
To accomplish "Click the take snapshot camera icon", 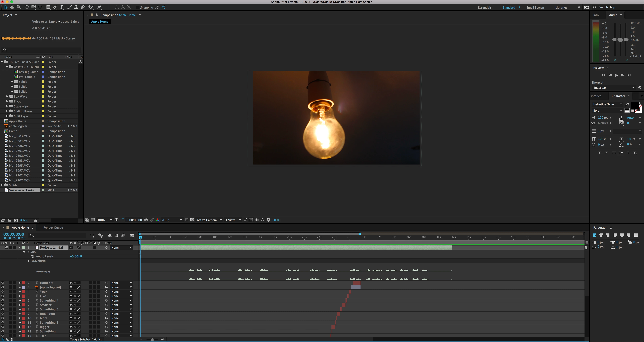I will coord(146,220).
